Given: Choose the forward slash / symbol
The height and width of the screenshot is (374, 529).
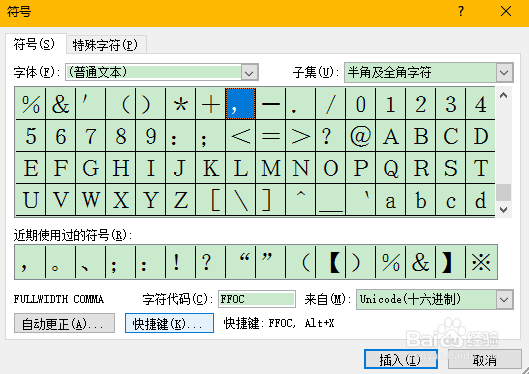Looking at the screenshot, I should [x=330, y=104].
